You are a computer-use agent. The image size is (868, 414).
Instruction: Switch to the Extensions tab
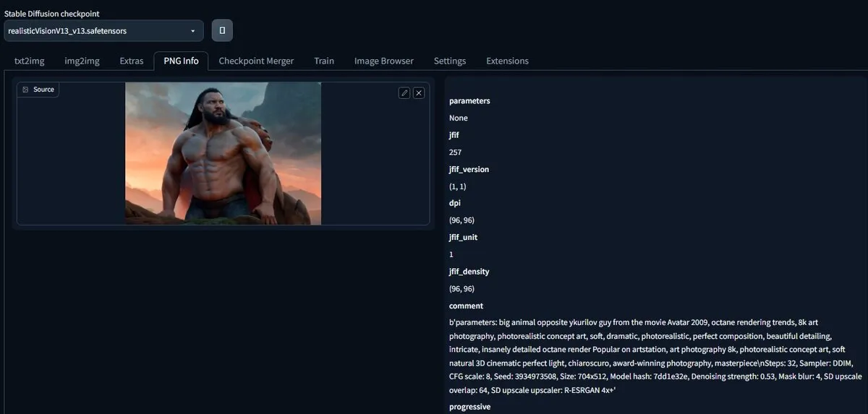pos(507,61)
